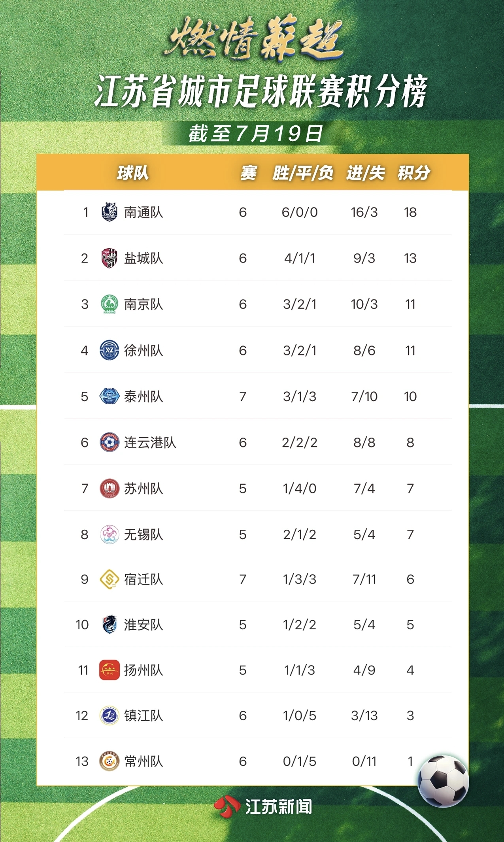Viewport: 504px width, 842px height.
Task: Click the 盐城队 team badge
Action: tap(109, 258)
